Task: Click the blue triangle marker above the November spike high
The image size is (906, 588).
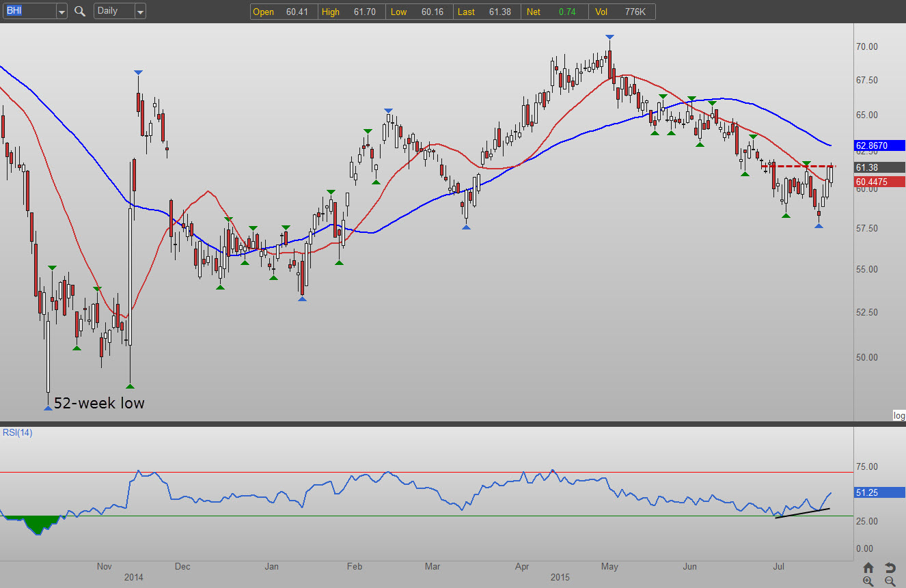Action: click(x=138, y=72)
